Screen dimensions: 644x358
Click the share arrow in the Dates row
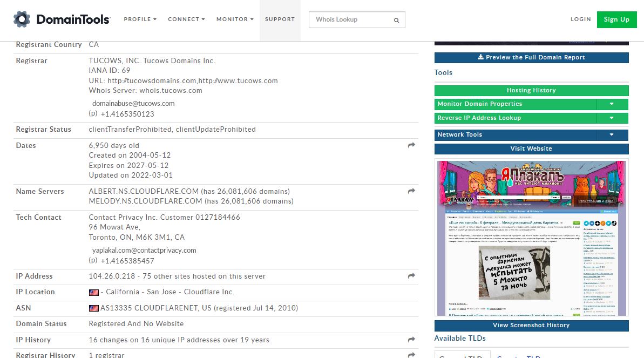click(411, 145)
